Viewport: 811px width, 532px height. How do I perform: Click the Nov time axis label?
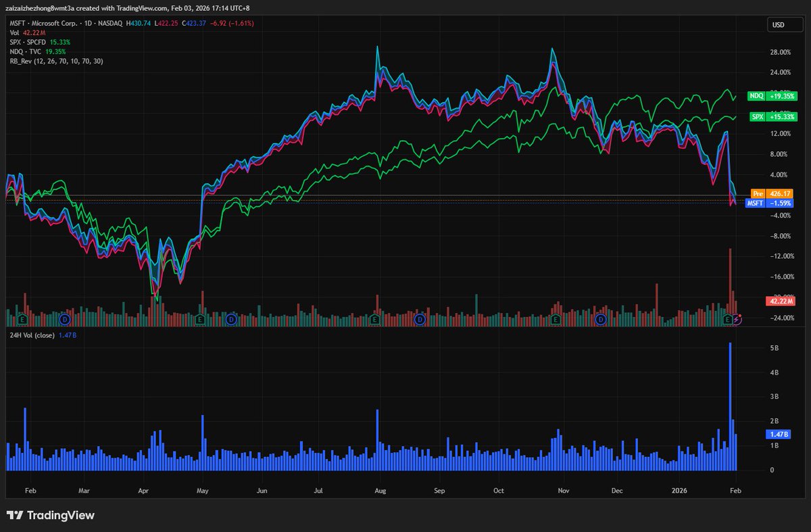(565, 490)
